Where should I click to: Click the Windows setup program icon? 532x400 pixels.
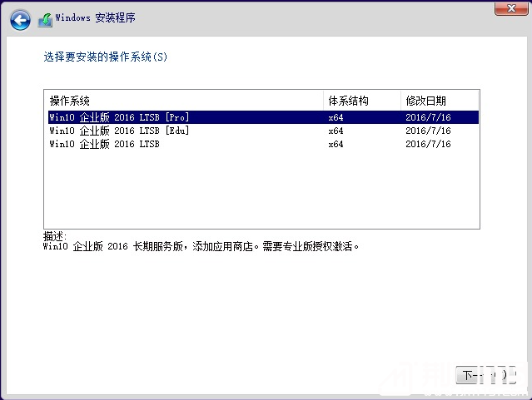pos(45,20)
